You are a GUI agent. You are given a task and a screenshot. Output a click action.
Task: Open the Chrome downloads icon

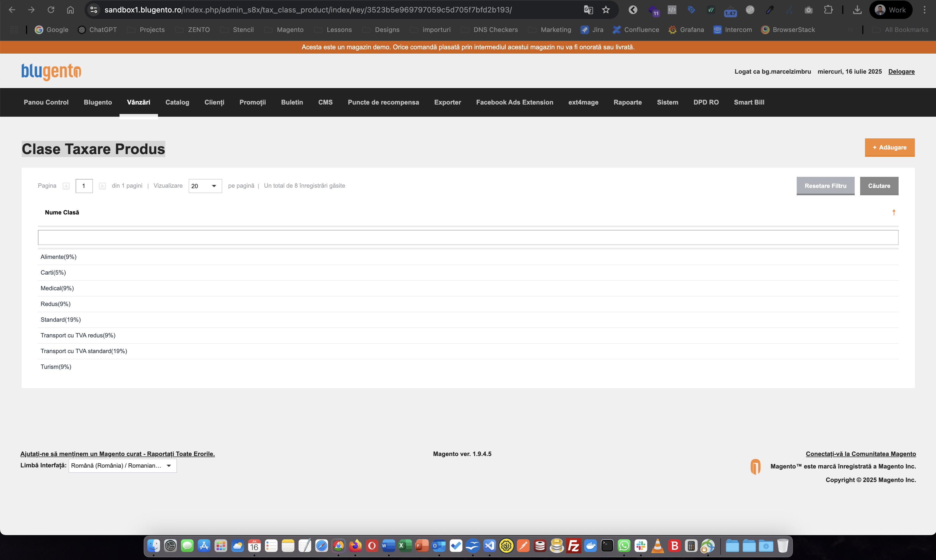click(x=857, y=10)
